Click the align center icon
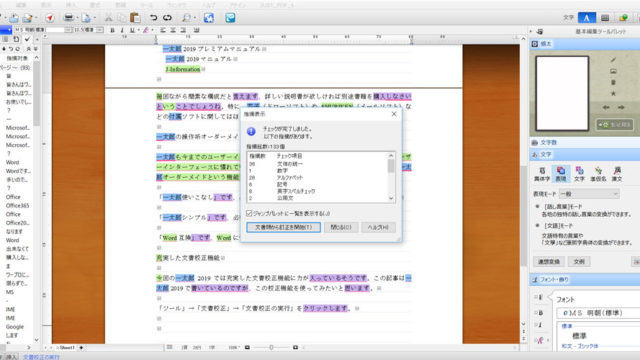640x360 pixels. [x=173, y=30]
